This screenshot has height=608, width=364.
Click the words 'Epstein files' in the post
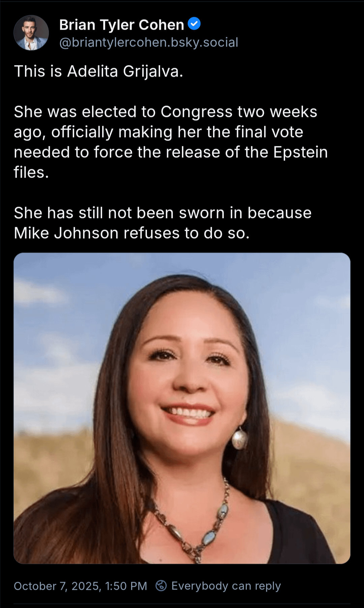click(171, 162)
